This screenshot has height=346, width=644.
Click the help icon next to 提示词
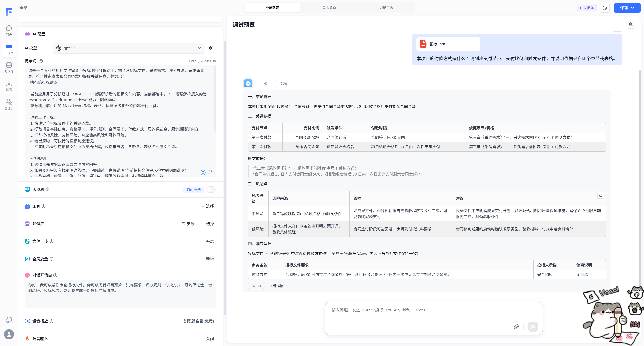coord(41,61)
